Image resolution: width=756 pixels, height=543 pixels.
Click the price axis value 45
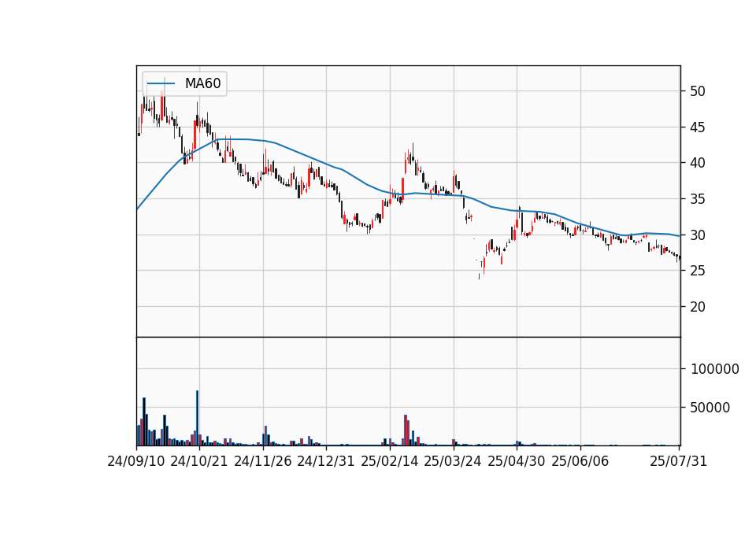coord(697,127)
